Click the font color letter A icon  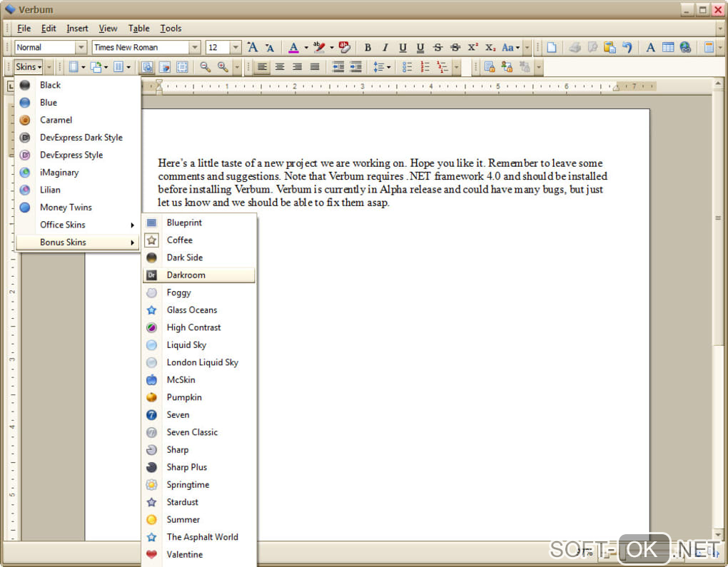click(293, 47)
